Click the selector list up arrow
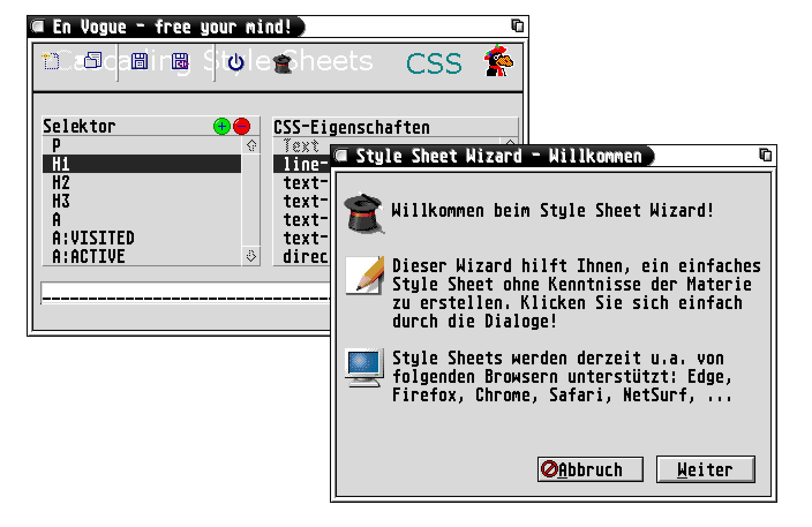This screenshot has height=527, width=812. click(251, 145)
